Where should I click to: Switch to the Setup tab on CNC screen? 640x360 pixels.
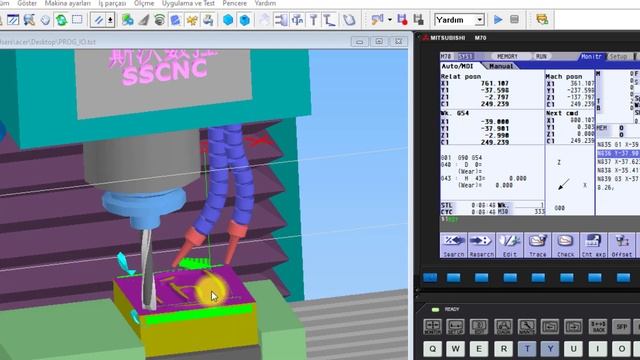(618, 57)
